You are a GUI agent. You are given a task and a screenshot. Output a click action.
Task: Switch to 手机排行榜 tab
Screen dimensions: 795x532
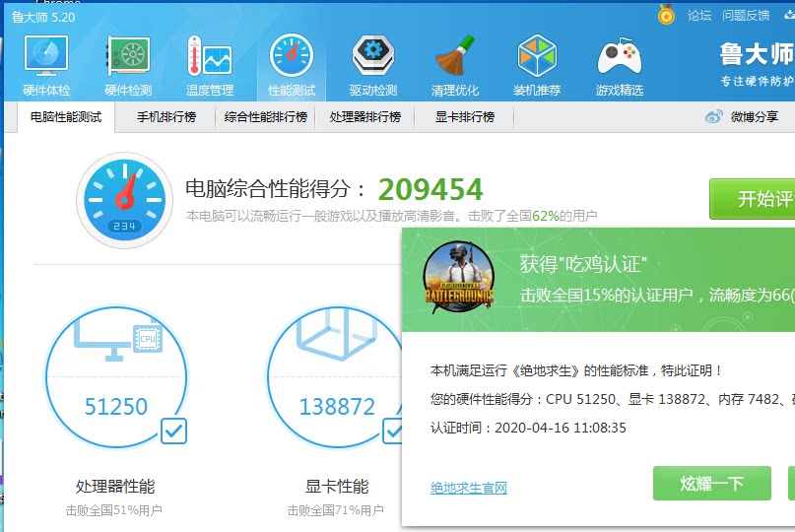pyautogui.click(x=166, y=117)
